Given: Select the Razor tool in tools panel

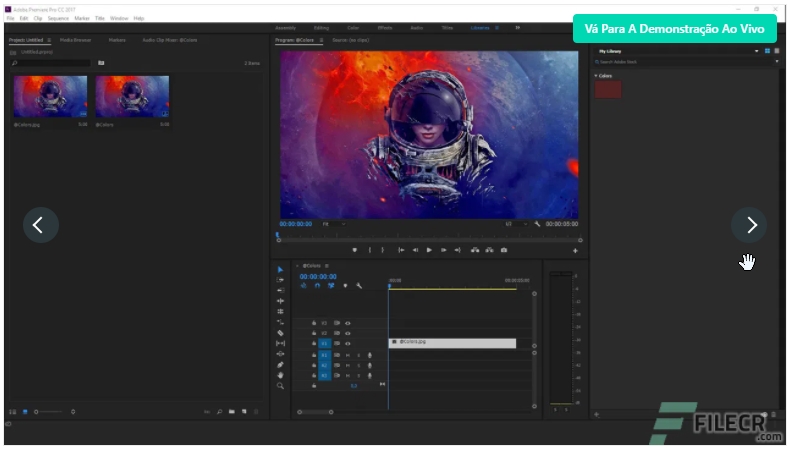Looking at the screenshot, I should point(281,333).
